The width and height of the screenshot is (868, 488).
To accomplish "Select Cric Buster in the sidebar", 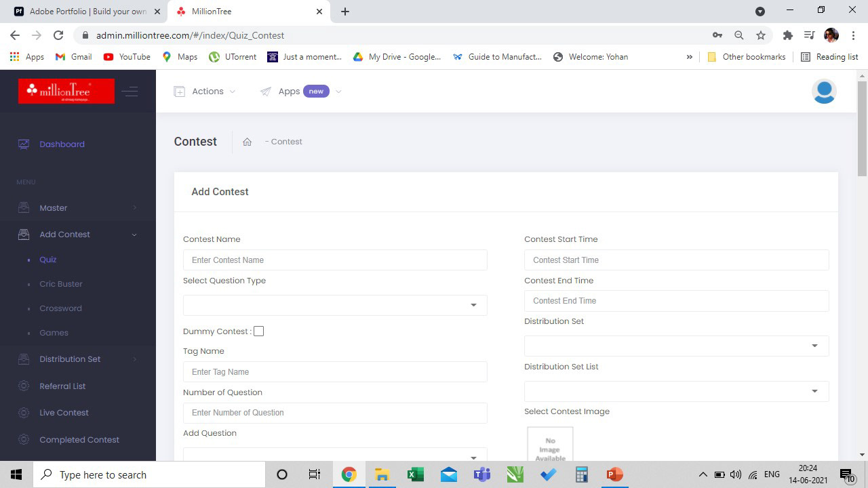I will click(x=61, y=284).
